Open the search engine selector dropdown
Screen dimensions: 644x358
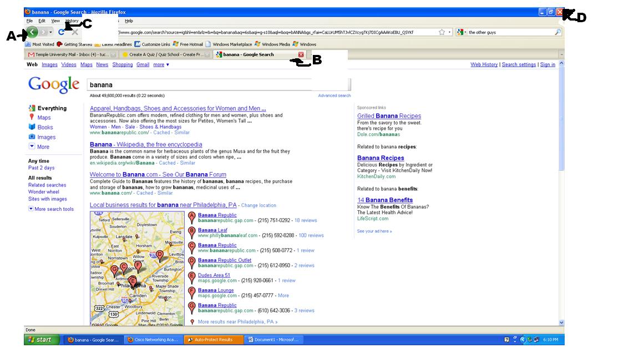pyautogui.click(x=462, y=32)
